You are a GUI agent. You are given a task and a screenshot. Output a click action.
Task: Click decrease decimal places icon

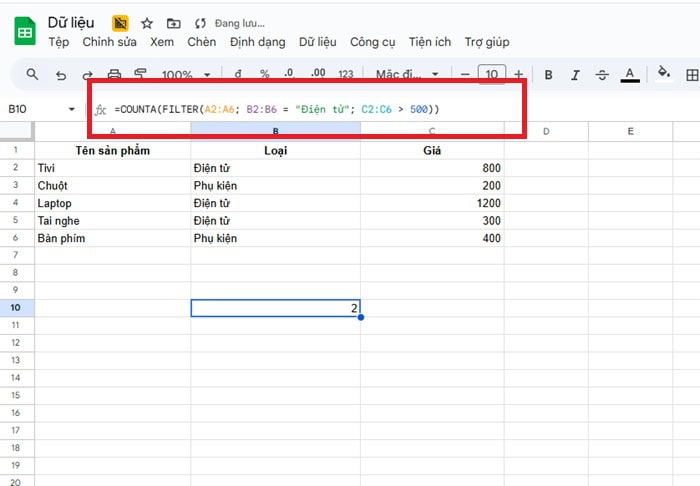[289, 73]
